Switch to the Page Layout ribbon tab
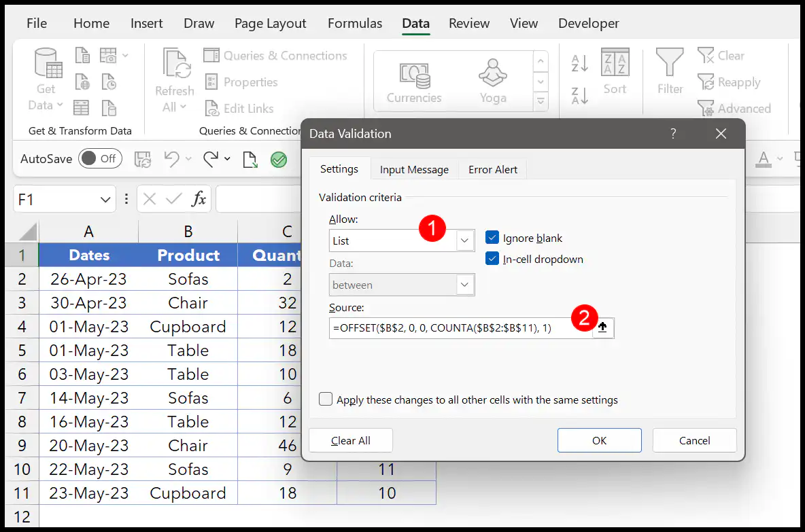The width and height of the screenshot is (805, 532). coord(271,23)
